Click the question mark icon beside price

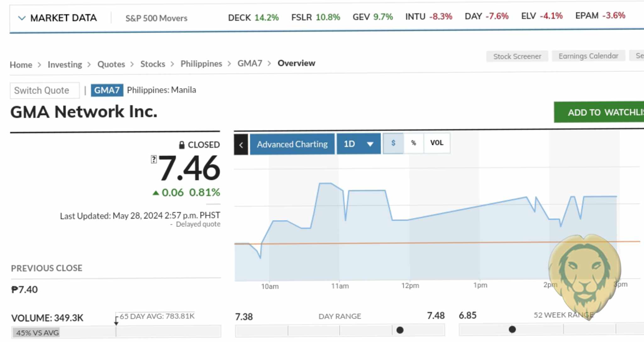(153, 159)
